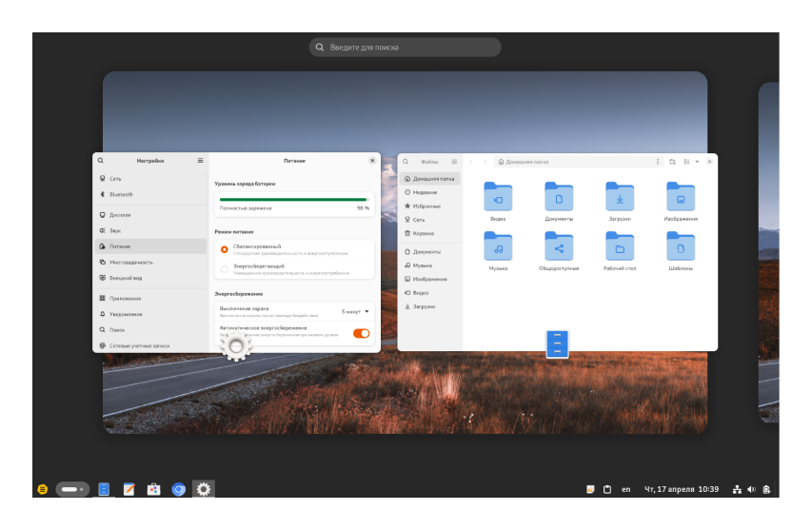Open Корзина in the Files sidebar
Screen dimensions: 812x530
[x=430, y=233]
